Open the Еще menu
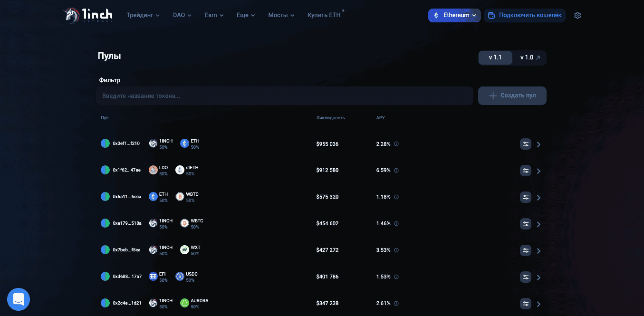 tap(246, 15)
